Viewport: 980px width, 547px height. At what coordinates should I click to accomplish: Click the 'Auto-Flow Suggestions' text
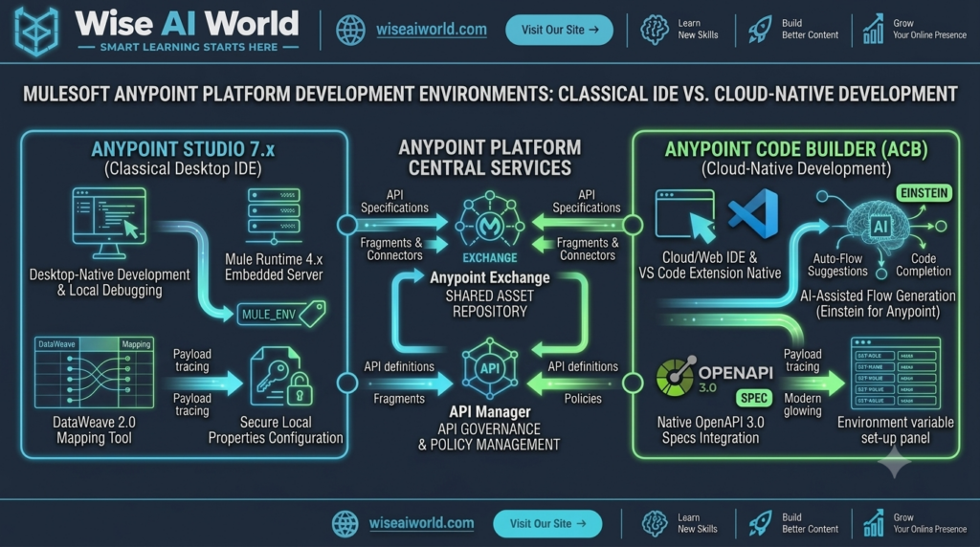tap(837, 265)
